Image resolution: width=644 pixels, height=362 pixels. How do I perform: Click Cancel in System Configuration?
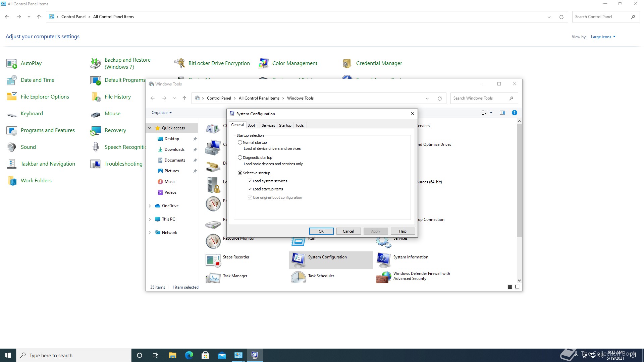tap(348, 231)
